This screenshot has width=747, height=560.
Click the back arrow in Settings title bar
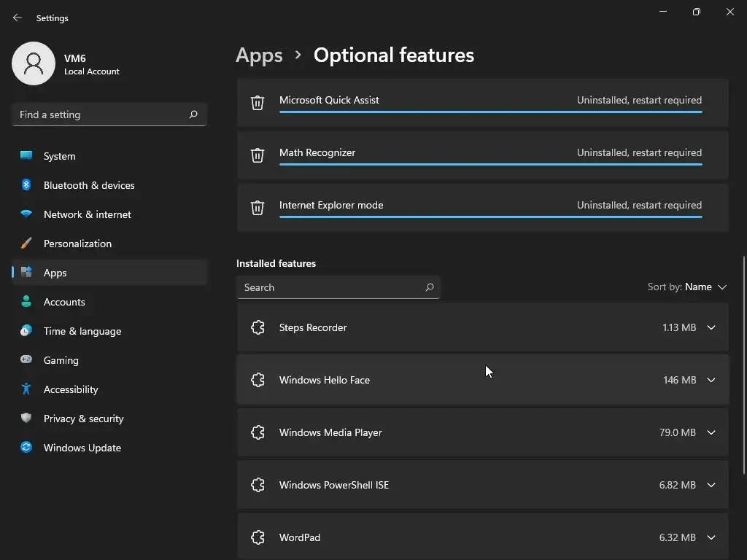tap(18, 17)
